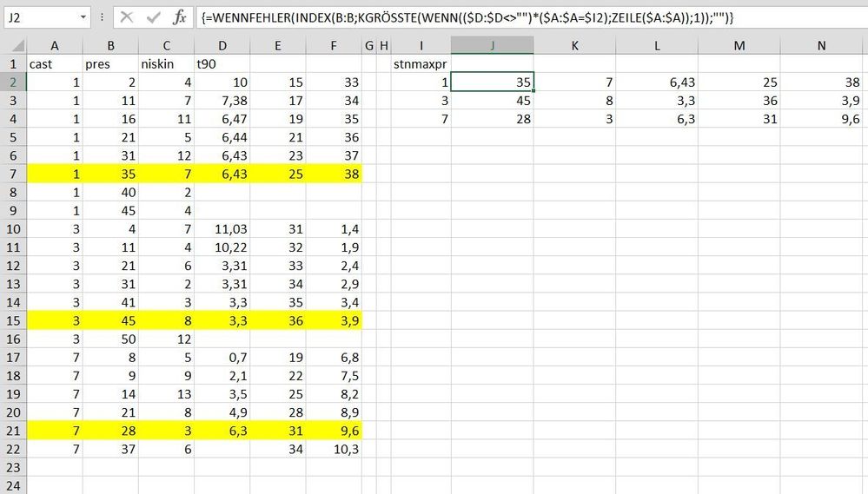Click cell M3 with value 36
This screenshot has width=868, height=494.
click(x=739, y=101)
